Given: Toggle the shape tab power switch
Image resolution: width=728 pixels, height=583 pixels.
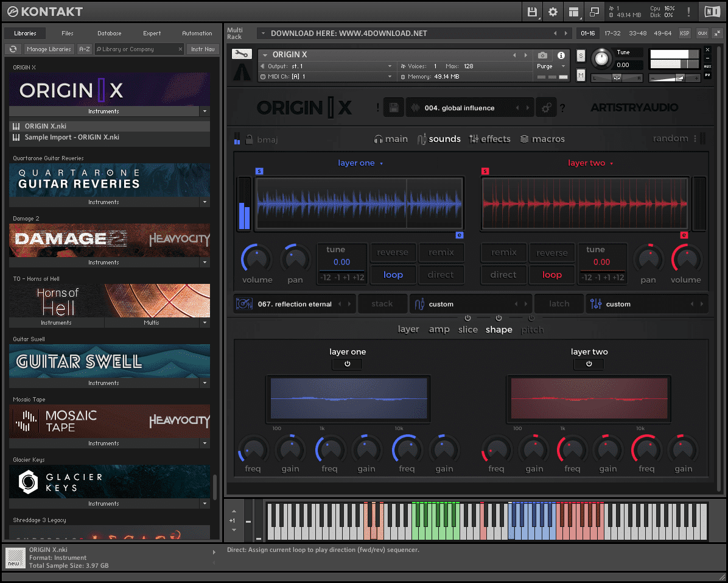Looking at the screenshot, I should click(x=499, y=318).
